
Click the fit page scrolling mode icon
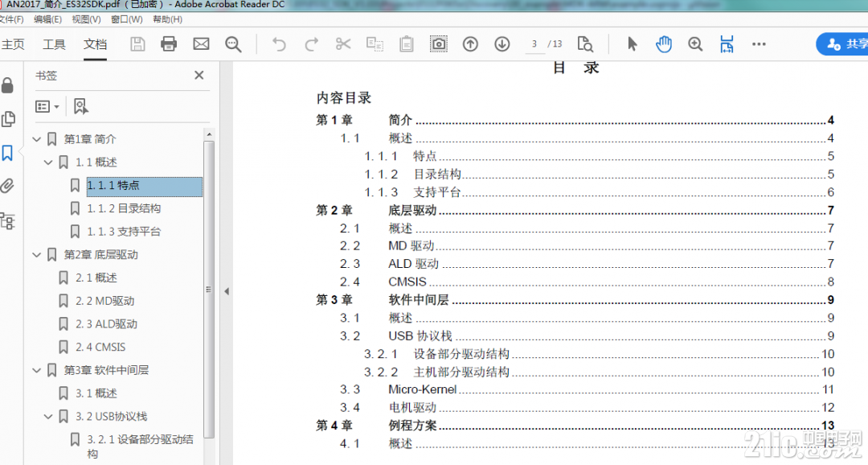coord(727,43)
